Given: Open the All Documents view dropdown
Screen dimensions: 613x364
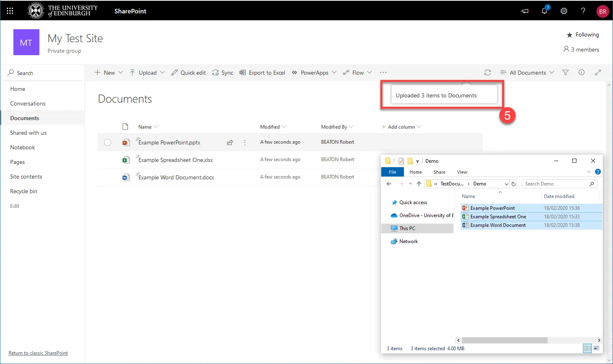Looking at the screenshot, I should (527, 72).
